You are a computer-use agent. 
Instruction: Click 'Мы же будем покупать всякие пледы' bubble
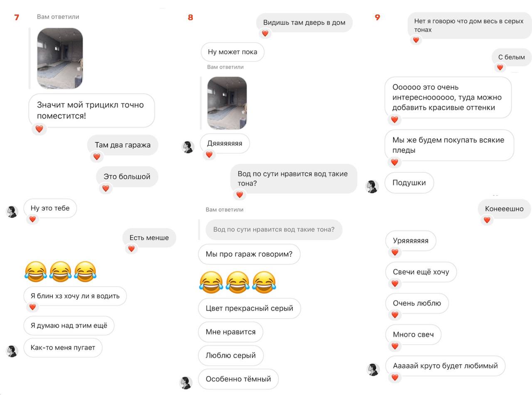(449, 145)
